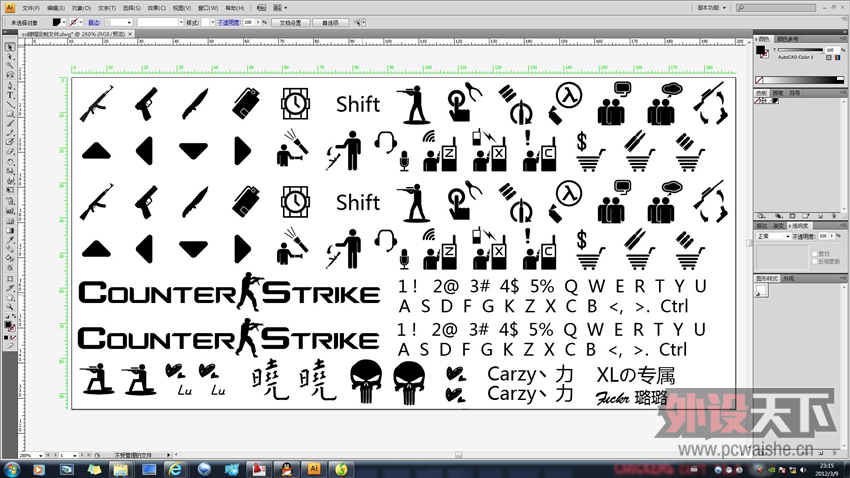Open the Arrange Documents dropdown
The width and height of the screenshot is (850, 478).
280,8
